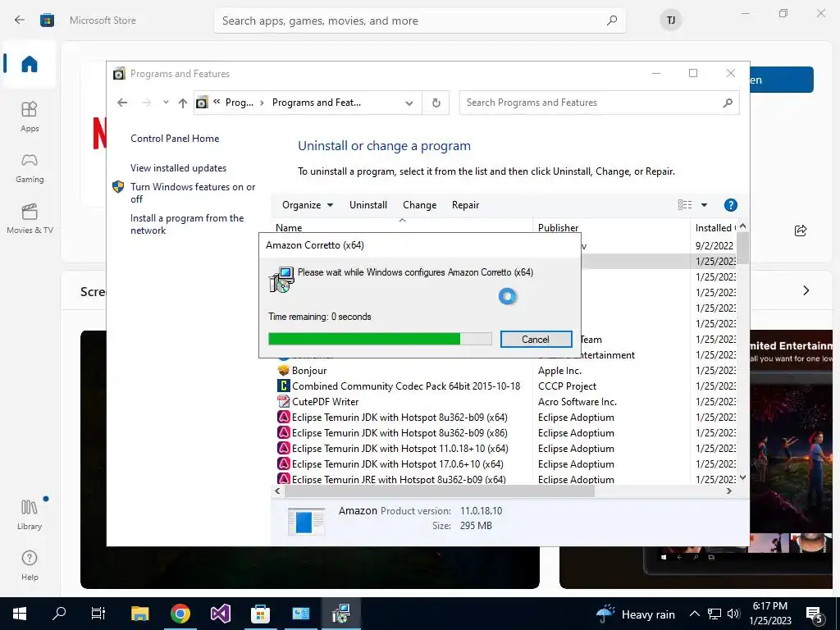Open Control Panel taskbar icon

coord(300,614)
